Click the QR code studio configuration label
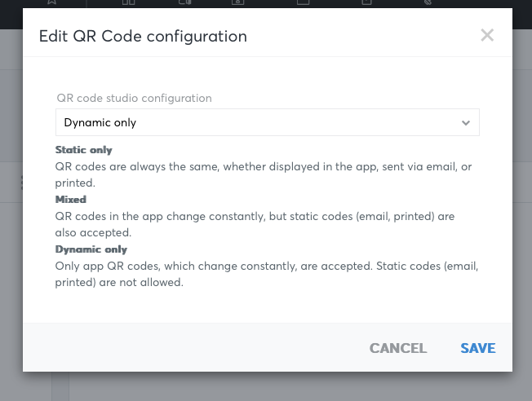The width and height of the screenshot is (532, 401). pyautogui.click(x=134, y=98)
